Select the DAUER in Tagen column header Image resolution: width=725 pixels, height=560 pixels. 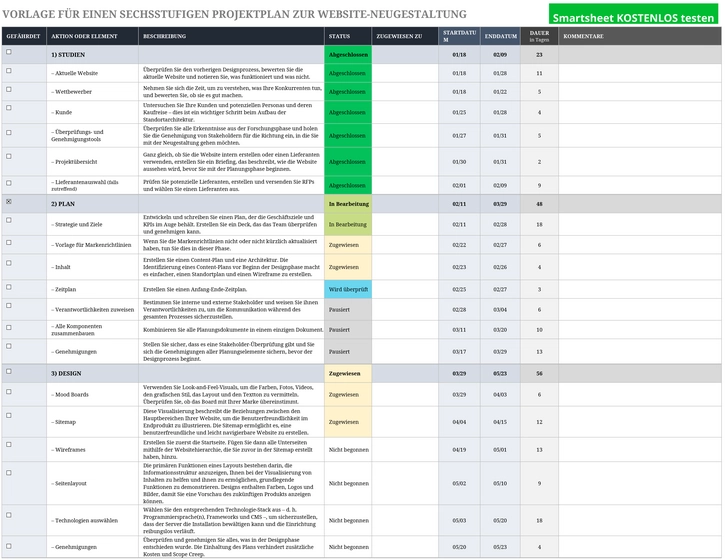tap(539, 36)
